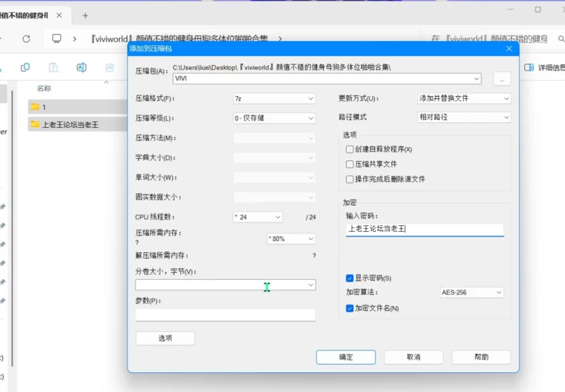This screenshot has width=565, height=392.
Task: Open the CPU 线程数 dropdown showing 24
Action: (258, 217)
